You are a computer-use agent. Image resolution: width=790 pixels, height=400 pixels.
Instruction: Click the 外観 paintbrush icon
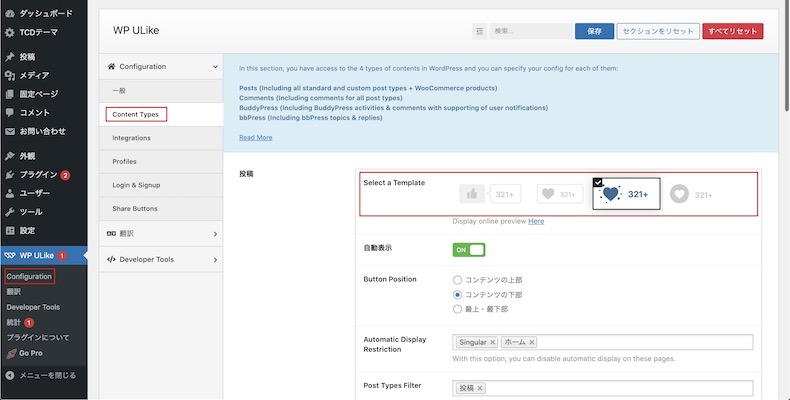point(10,156)
